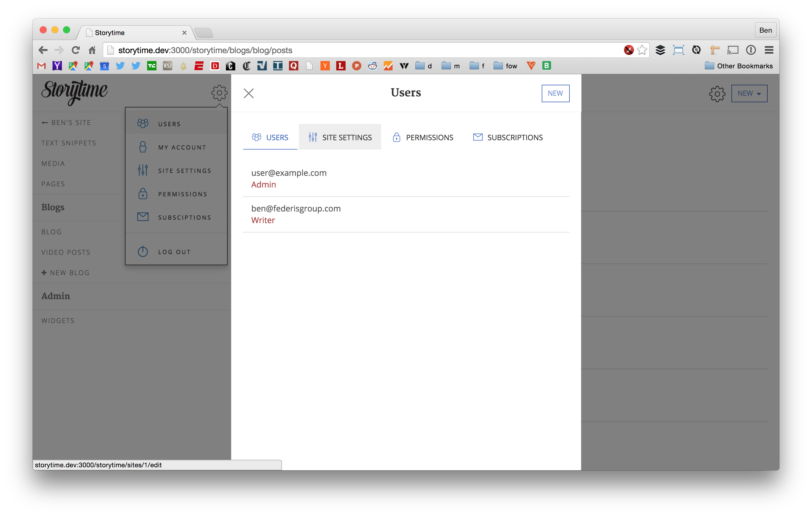The width and height of the screenshot is (812, 517).
Task: Click the Permissions lock icon in menu
Action: [x=143, y=194]
